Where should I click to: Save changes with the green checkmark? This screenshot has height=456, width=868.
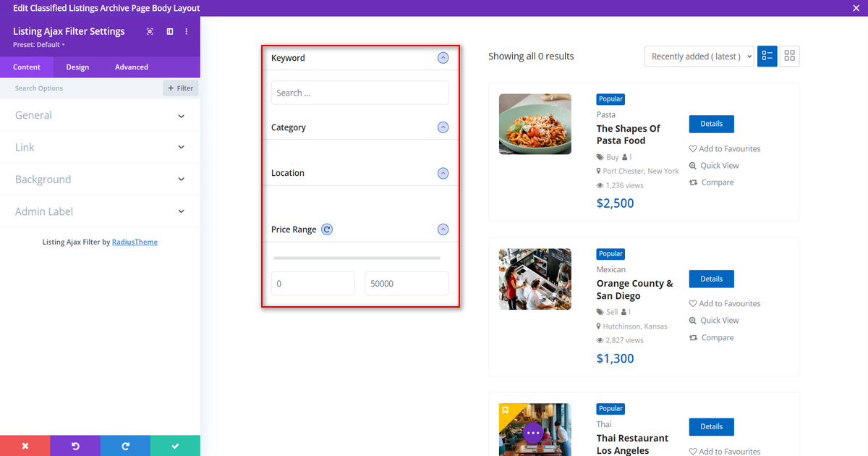coord(175,446)
